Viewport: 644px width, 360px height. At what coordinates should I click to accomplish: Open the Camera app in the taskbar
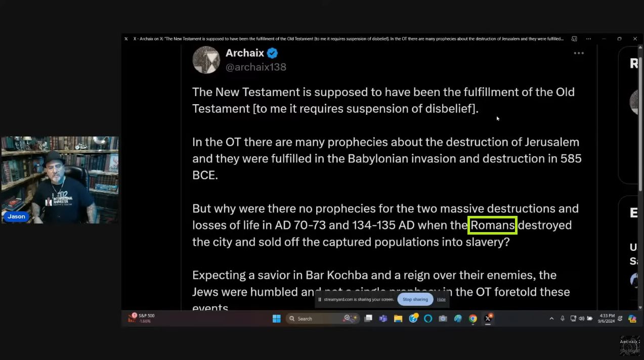point(443,319)
